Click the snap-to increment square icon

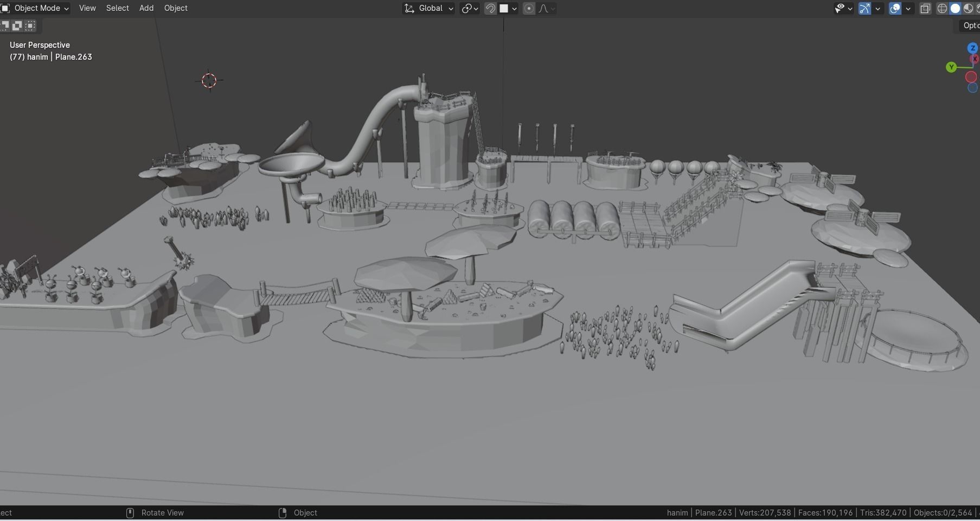[504, 8]
